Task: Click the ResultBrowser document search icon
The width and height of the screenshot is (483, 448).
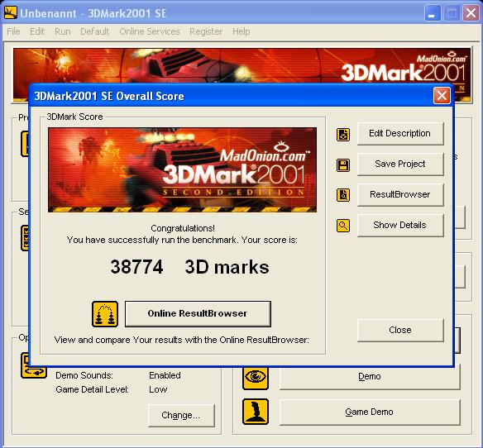Action: point(343,195)
